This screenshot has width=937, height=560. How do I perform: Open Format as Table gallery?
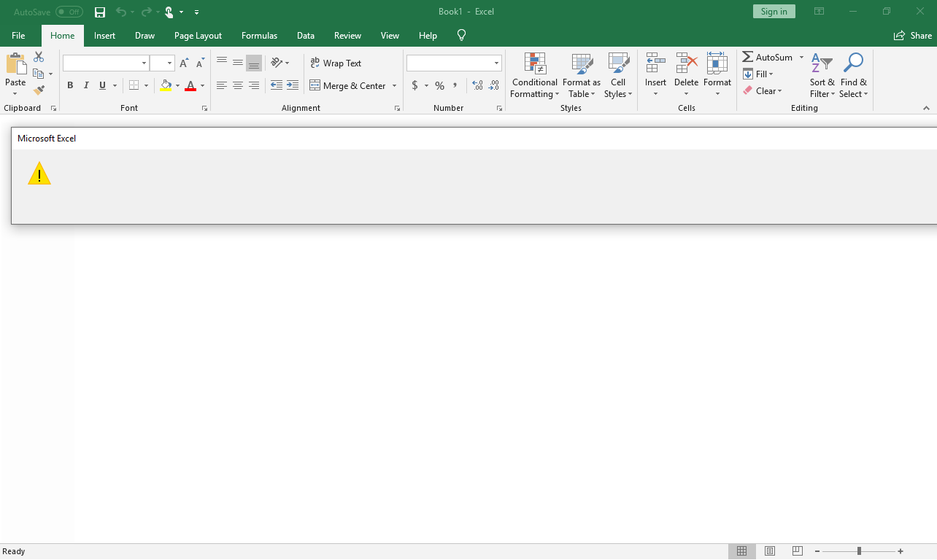coord(582,76)
